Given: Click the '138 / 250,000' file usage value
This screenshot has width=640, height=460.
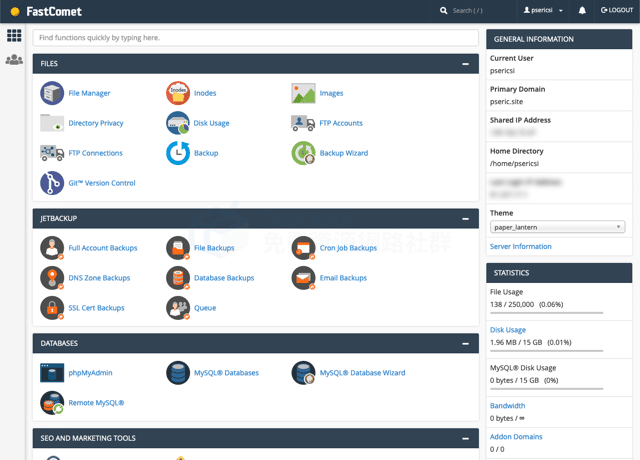Looking at the screenshot, I should pyautogui.click(x=512, y=304).
